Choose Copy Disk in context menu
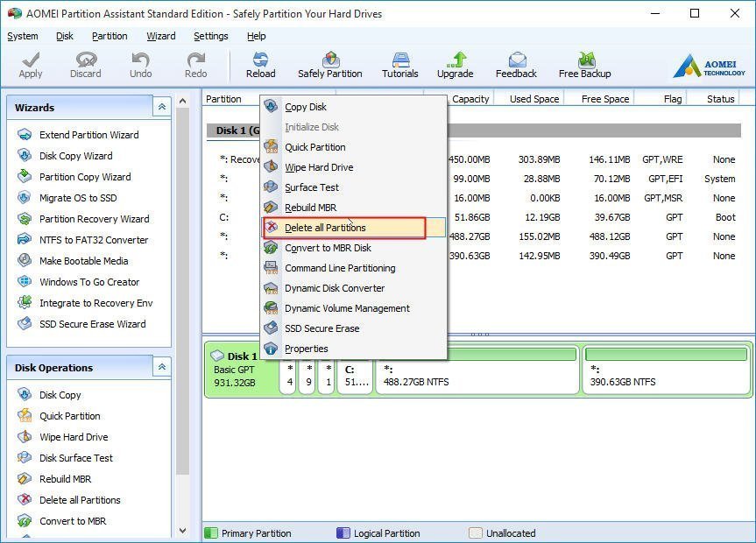This screenshot has width=756, height=543. [353, 107]
